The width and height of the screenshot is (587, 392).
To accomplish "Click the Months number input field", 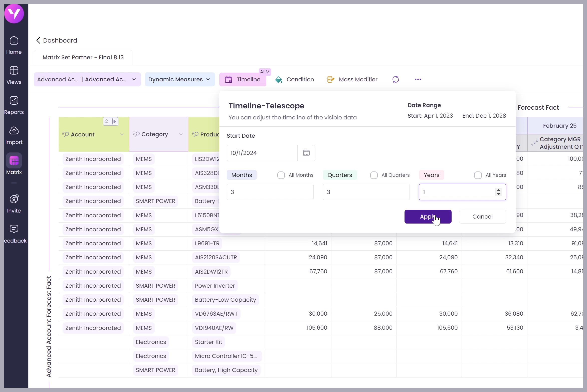I will [270, 192].
